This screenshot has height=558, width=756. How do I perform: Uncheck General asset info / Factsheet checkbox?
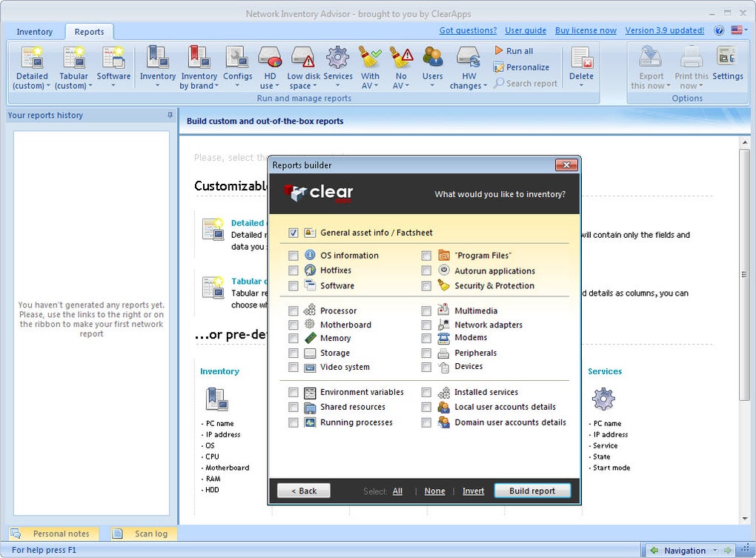point(294,233)
